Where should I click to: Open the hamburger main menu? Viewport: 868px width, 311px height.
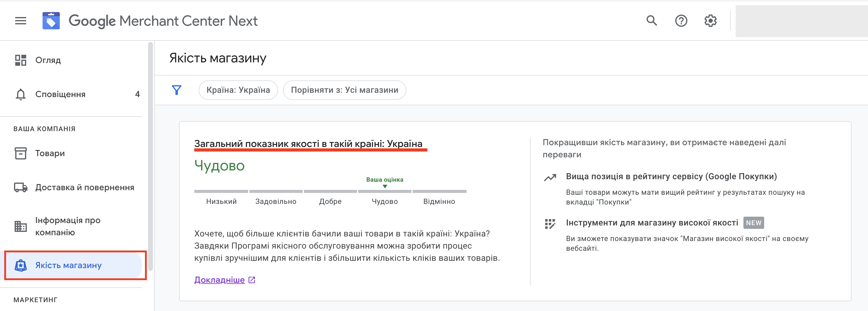[x=20, y=21]
